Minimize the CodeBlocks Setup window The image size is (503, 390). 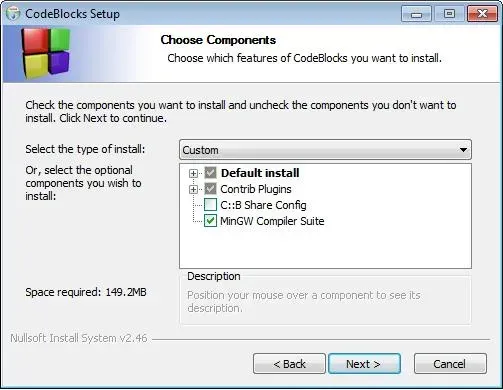(x=416, y=14)
